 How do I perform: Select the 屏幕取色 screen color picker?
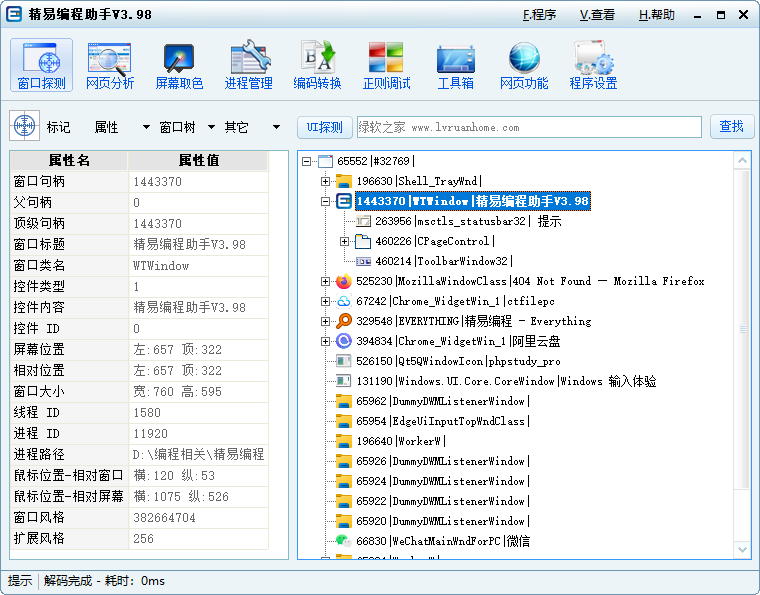pyautogui.click(x=179, y=66)
